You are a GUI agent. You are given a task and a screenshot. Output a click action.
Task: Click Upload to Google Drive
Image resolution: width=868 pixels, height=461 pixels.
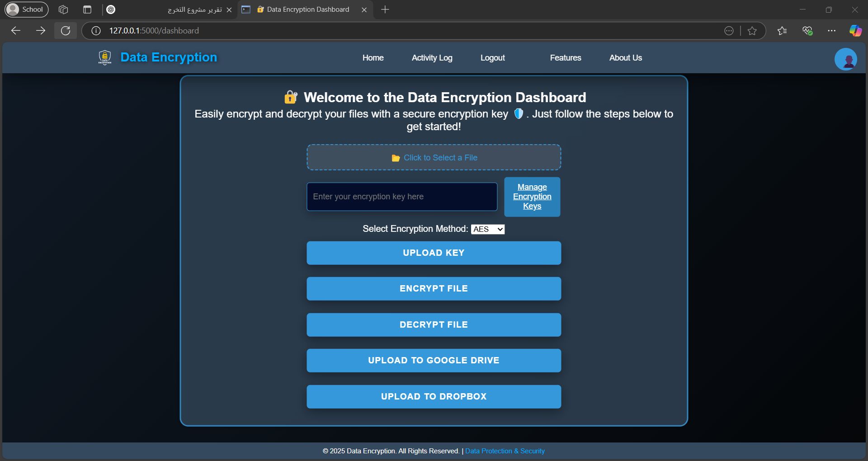434,361
